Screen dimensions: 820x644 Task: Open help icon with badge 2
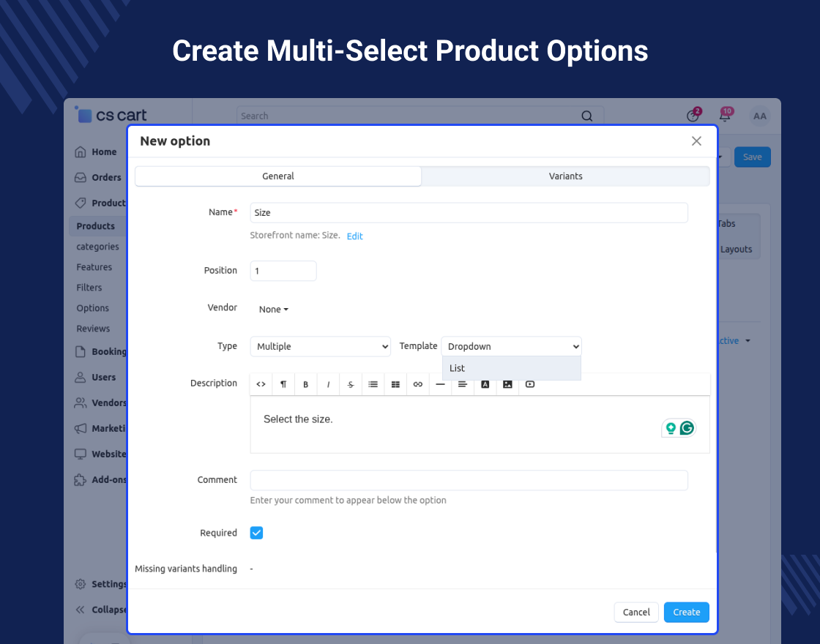pos(693,114)
